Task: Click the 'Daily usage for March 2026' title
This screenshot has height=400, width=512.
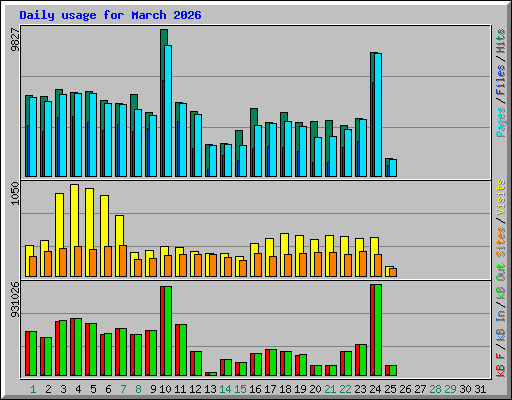Action: [x=110, y=15]
